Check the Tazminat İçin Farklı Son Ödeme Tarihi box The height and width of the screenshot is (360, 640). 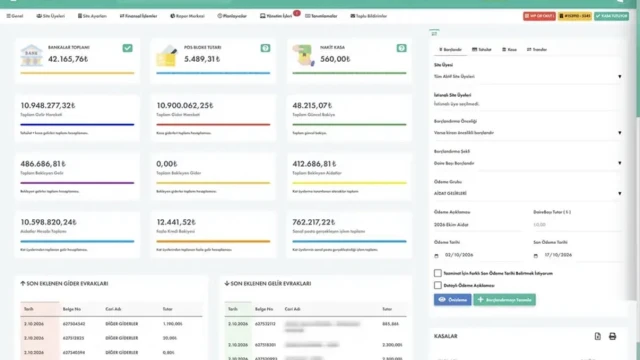coord(438,273)
